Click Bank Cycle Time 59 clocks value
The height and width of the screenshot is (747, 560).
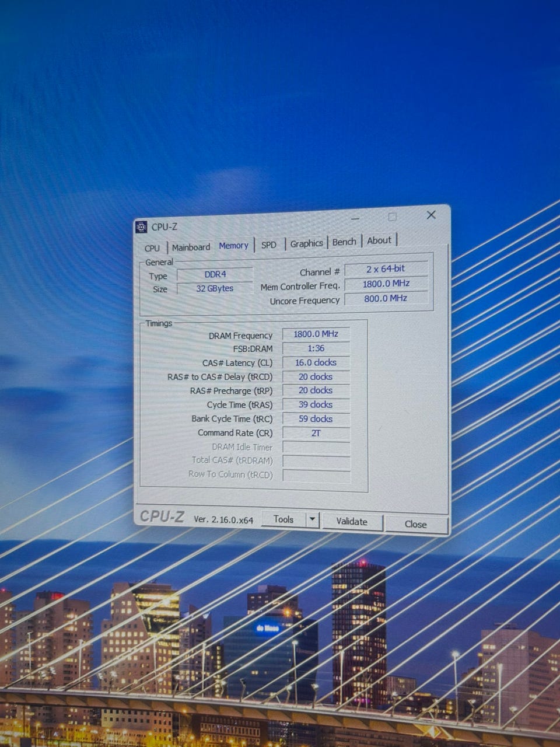pyautogui.click(x=316, y=419)
